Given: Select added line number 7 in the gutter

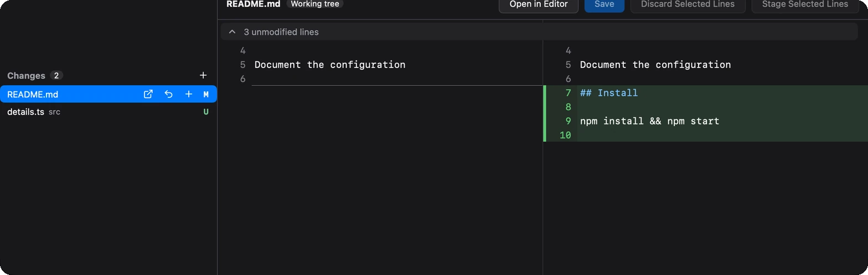Looking at the screenshot, I should pos(568,92).
